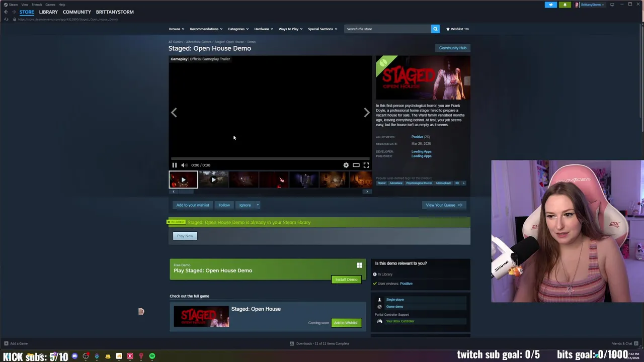Go to the STORE tab
The height and width of the screenshot is (362, 644).
click(27, 12)
